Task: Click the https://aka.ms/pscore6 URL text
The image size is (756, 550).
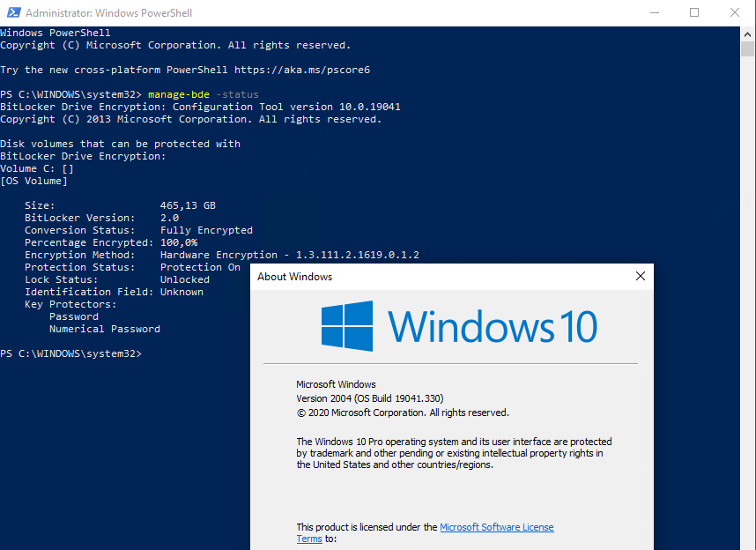Action: tap(302, 70)
